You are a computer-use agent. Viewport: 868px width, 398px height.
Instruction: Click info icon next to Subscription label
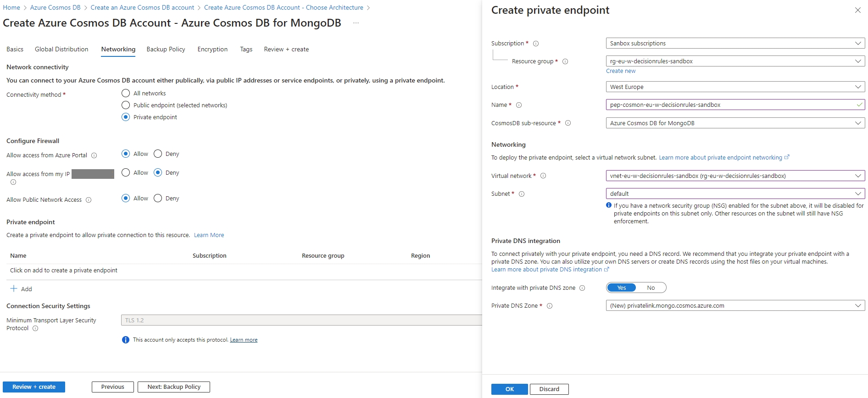536,44
